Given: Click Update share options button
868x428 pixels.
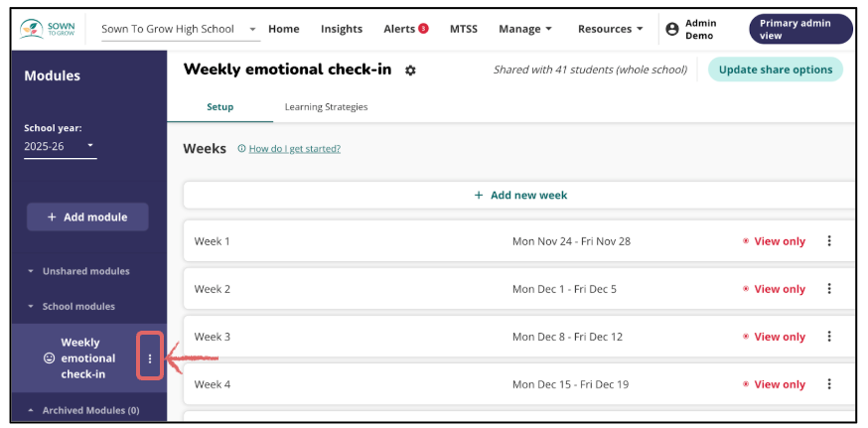Looking at the screenshot, I should (776, 70).
